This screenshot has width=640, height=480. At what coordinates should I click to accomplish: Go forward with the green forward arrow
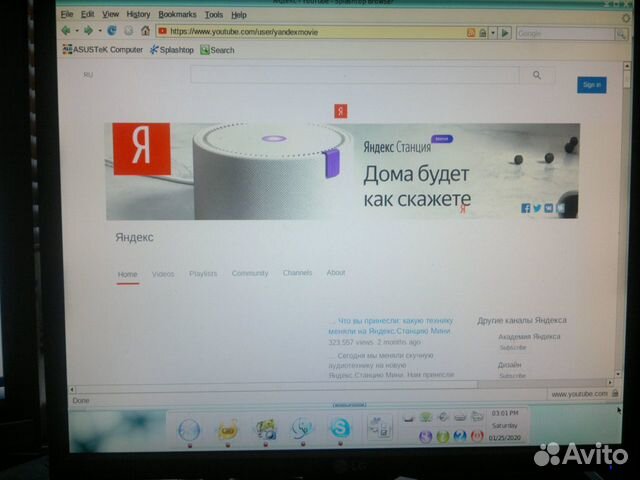(x=88, y=30)
